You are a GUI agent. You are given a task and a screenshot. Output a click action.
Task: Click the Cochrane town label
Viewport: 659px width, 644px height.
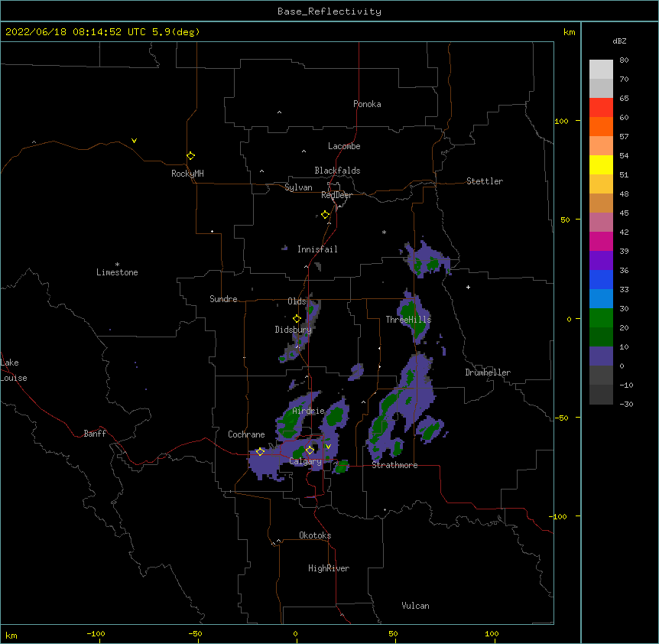pos(246,434)
